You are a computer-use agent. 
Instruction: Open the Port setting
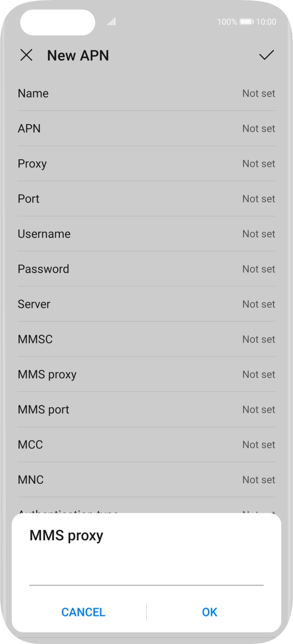[146, 199]
